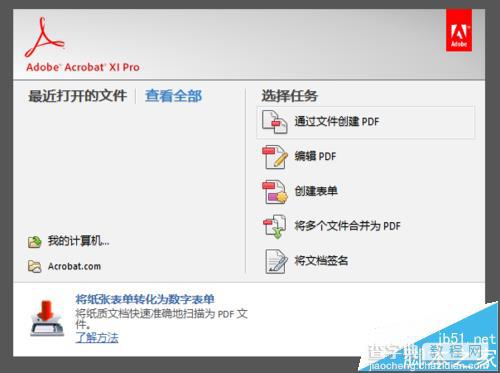Choose the 创建表单 task label
The width and height of the screenshot is (500, 373).
(x=316, y=191)
